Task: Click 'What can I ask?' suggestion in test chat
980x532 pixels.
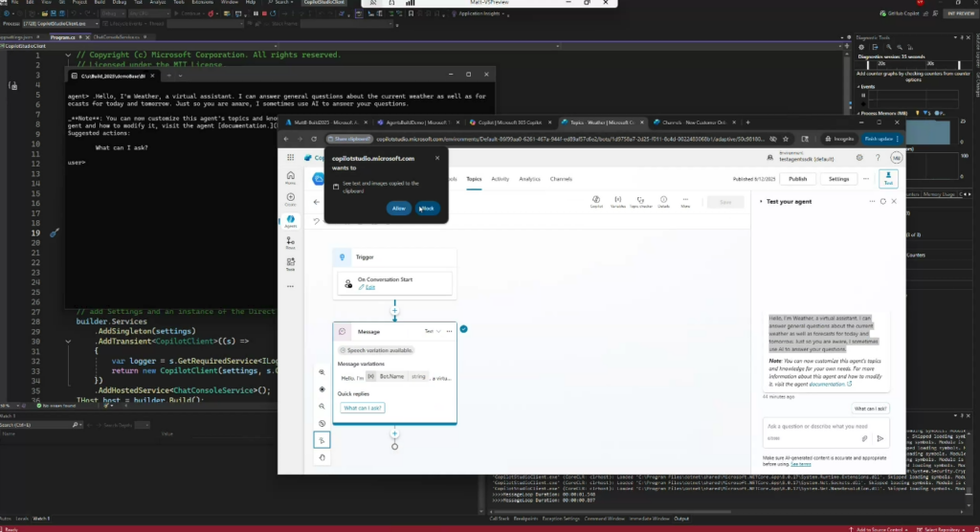Action: [x=871, y=409]
